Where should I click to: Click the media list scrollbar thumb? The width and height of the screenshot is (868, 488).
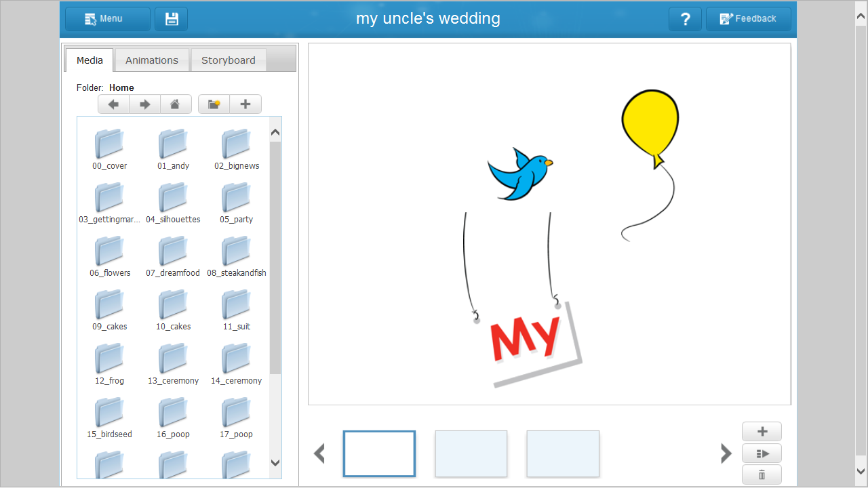pyautogui.click(x=275, y=258)
